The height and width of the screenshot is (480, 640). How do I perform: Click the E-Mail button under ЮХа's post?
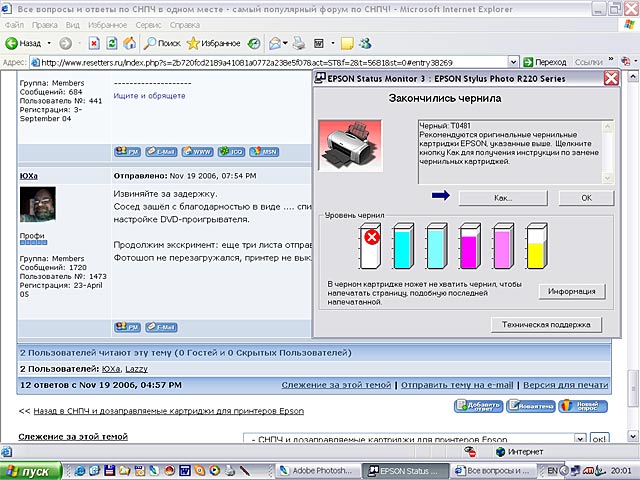161,327
